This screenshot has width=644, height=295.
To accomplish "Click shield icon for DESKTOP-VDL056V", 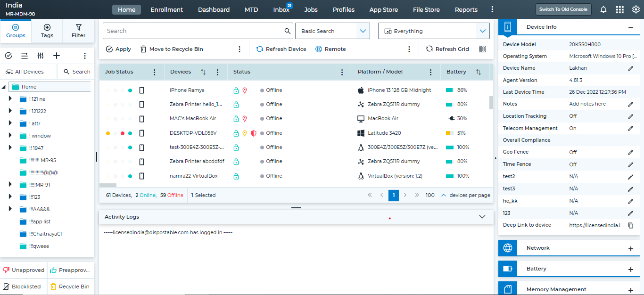I will click(x=254, y=133).
